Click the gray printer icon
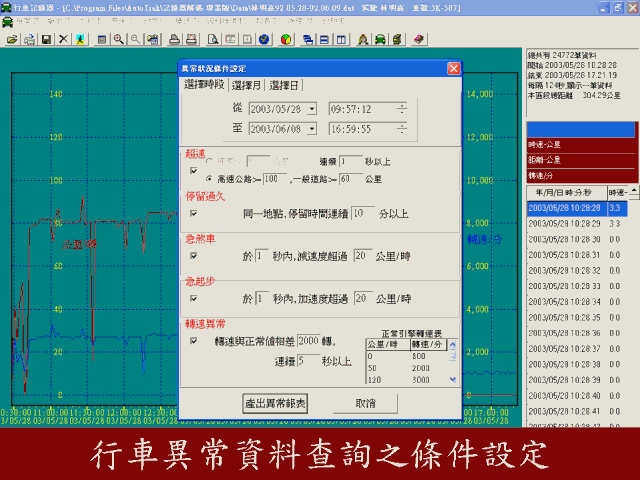Screen dimensions: 640x480 coord(175,40)
